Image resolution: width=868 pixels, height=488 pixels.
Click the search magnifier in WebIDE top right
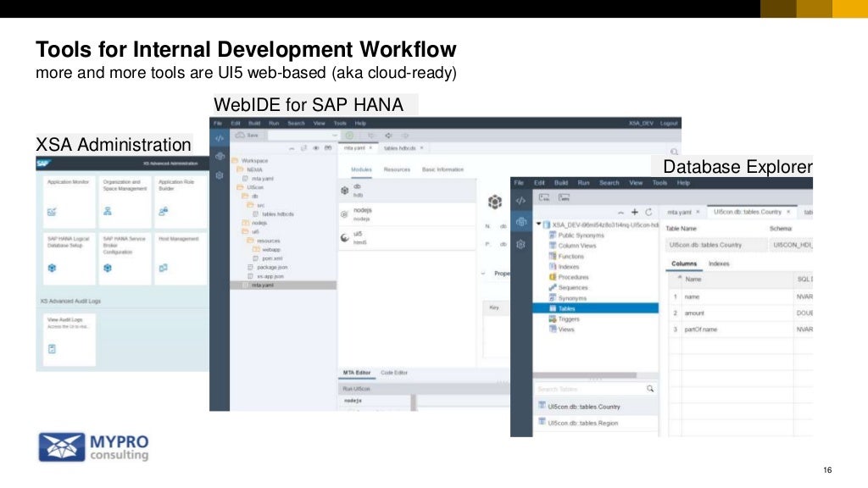coord(674,152)
